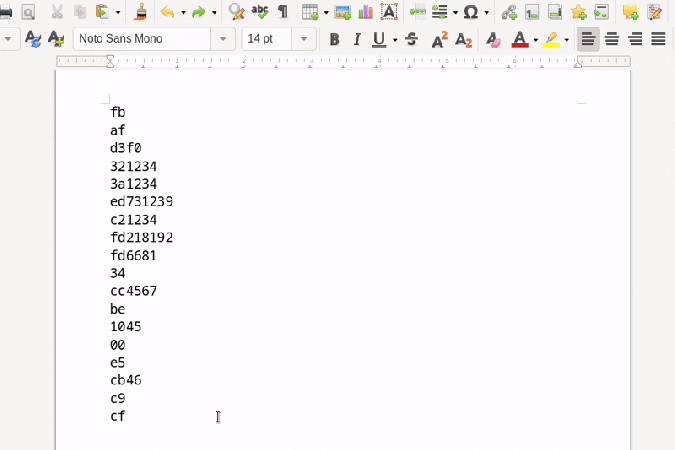Expand the paragraph style dropdown arrow
The width and height of the screenshot is (675, 450).
8,39
